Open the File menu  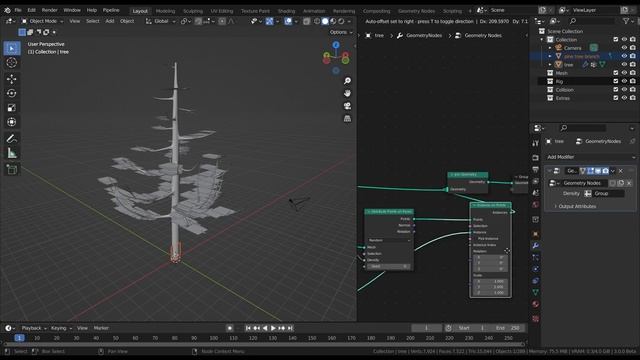tap(18, 10)
